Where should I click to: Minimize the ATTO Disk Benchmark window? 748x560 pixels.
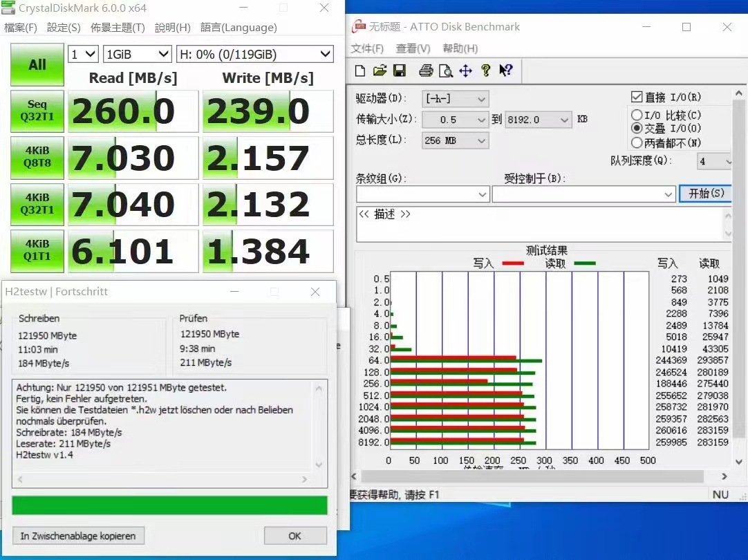point(646,27)
